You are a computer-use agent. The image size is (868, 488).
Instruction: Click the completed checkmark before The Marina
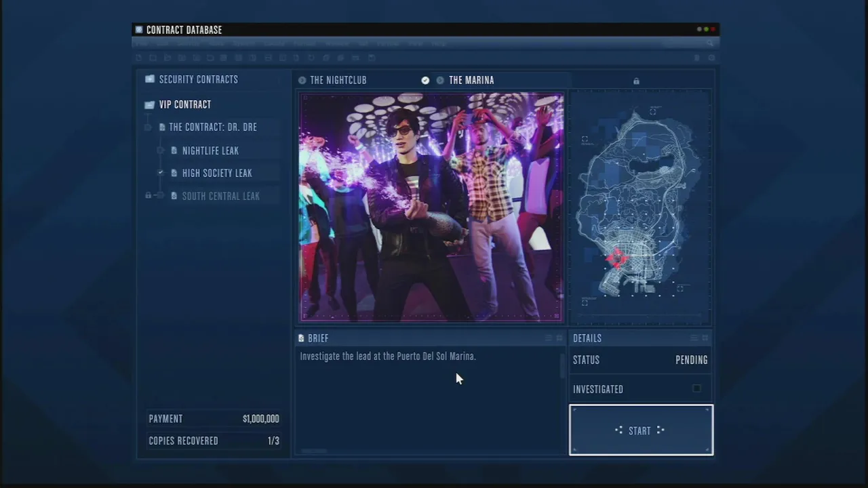coord(425,80)
